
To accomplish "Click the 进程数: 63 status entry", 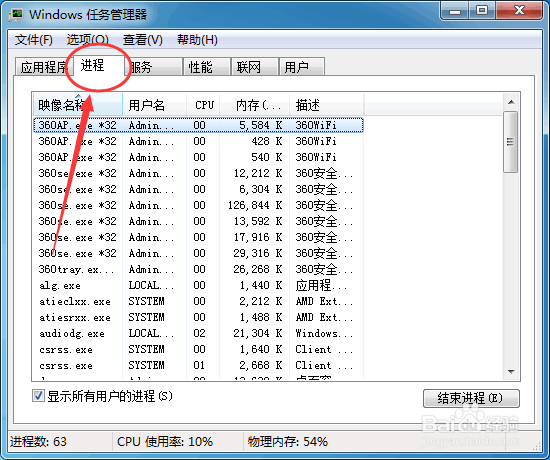I will tap(38, 441).
